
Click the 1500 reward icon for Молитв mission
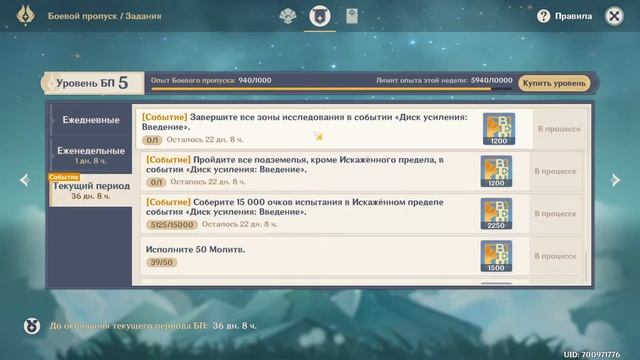[496, 256]
